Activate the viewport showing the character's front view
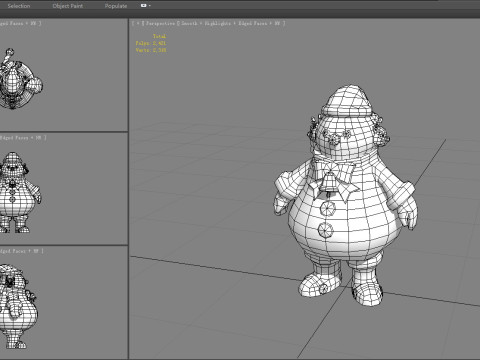The image size is (480, 360). point(63,189)
